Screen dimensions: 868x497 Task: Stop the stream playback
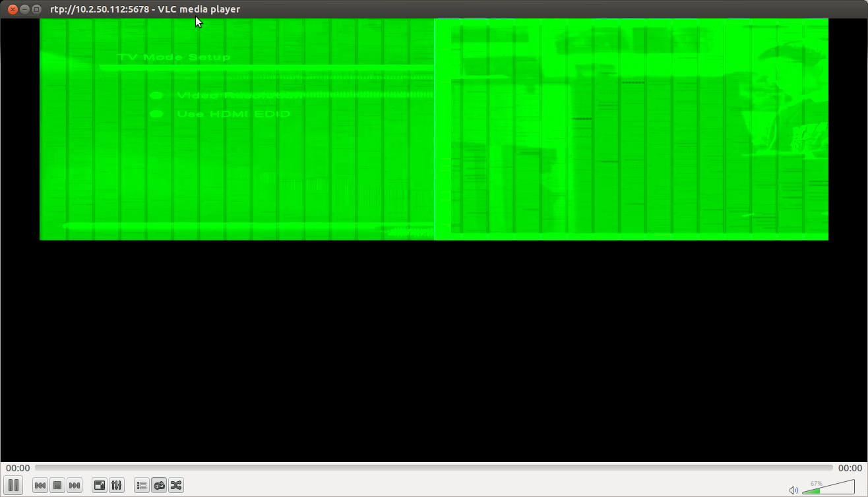click(x=57, y=486)
